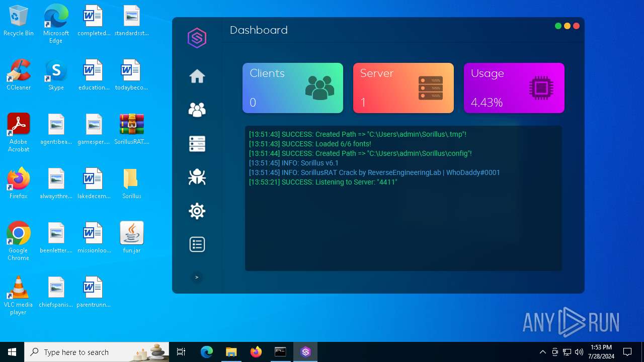Click the server rack icon in Server card
The width and height of the screenshot is (644, 362).
click(431, 87)
